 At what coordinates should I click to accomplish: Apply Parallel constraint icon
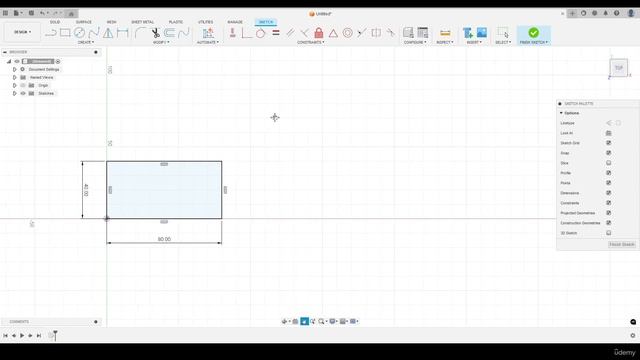tap(290, 33)
